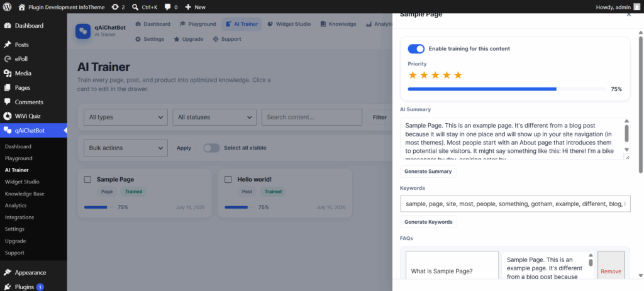
Task: Disable training for this content toggle
Action: [416, 49]
